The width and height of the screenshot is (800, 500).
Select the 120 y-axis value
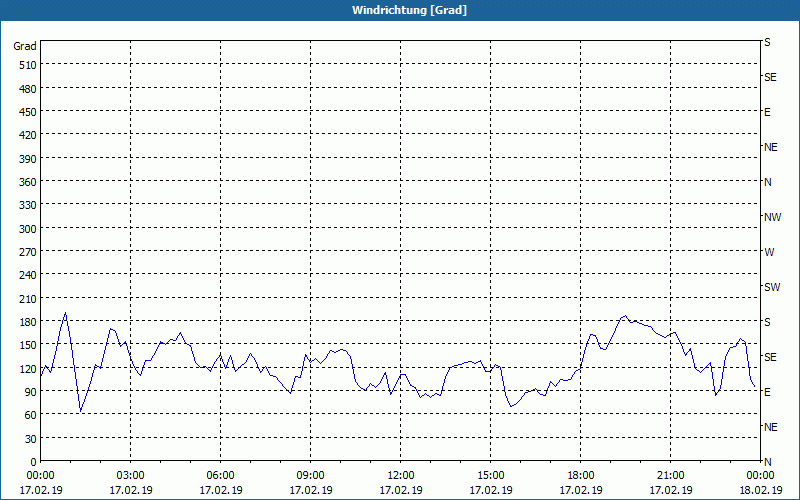(29, 368)
